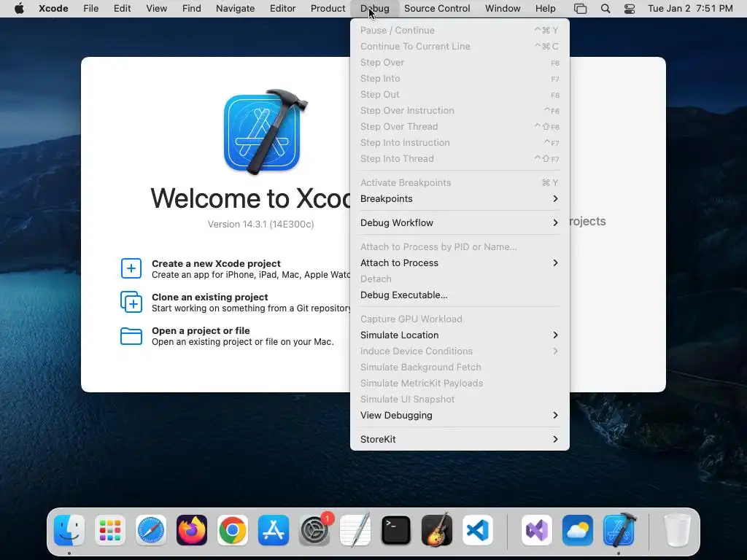Launch GarageBand from the dock

coord(437,530)
